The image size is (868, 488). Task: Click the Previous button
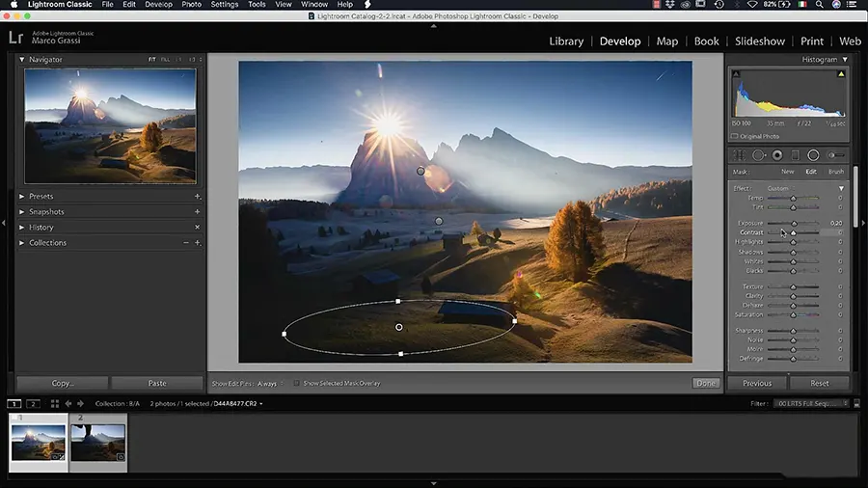757,383
